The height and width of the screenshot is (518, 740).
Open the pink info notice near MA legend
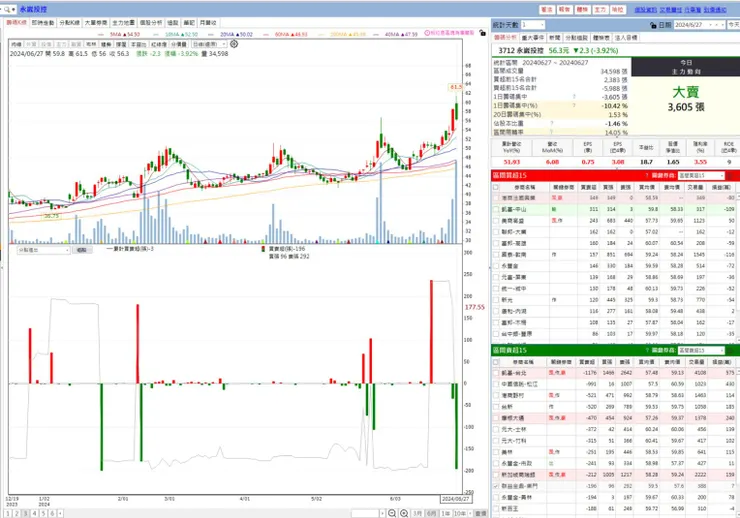click(x=449, y=33)
